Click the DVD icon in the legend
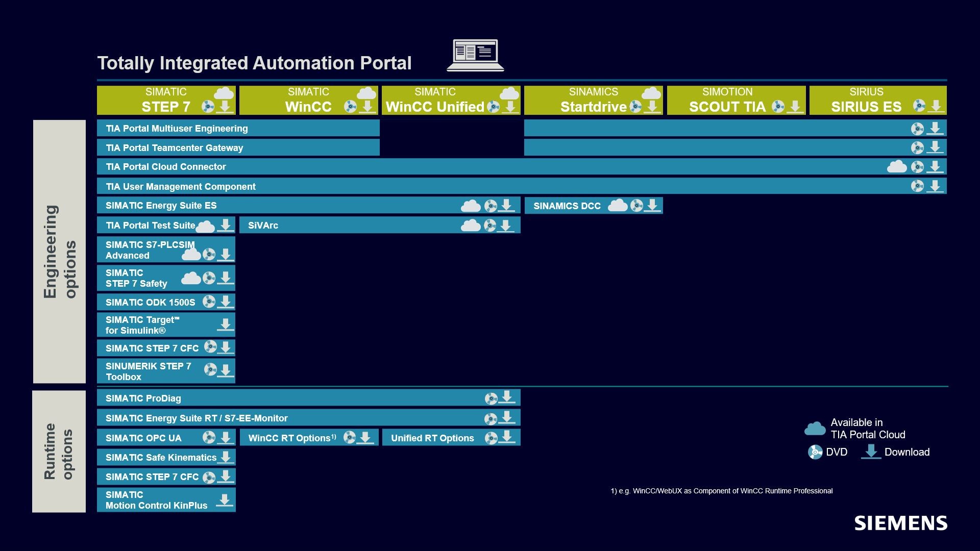The height and width of the screenshot is (551, 980). point(815,452)
